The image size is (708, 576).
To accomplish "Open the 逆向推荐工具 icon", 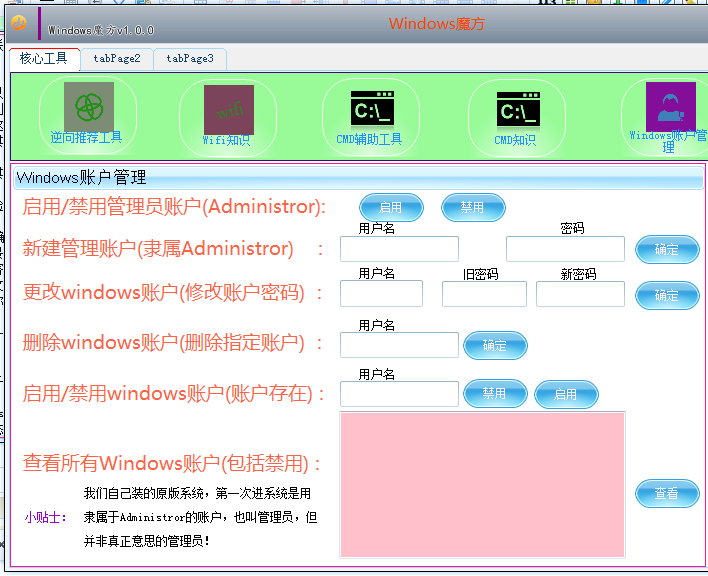I will 88,114.
